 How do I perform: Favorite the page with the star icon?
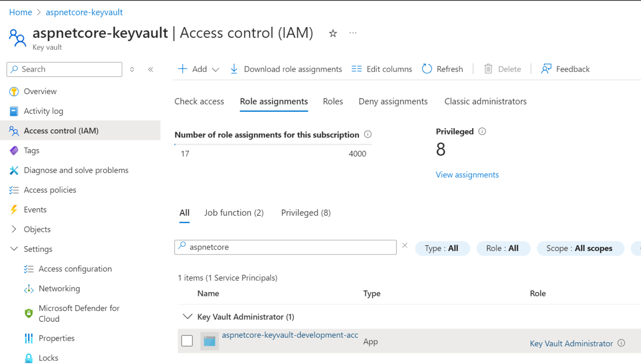click(333, 33)
